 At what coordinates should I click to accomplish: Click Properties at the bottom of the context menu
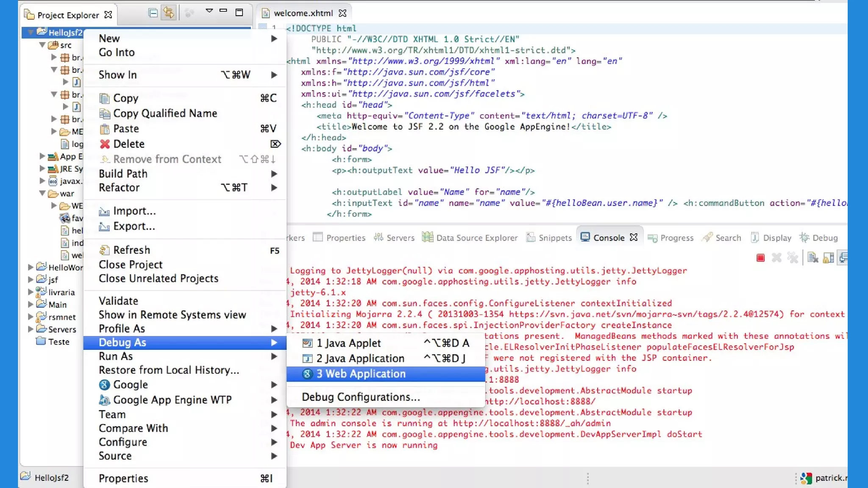(123, 478)
